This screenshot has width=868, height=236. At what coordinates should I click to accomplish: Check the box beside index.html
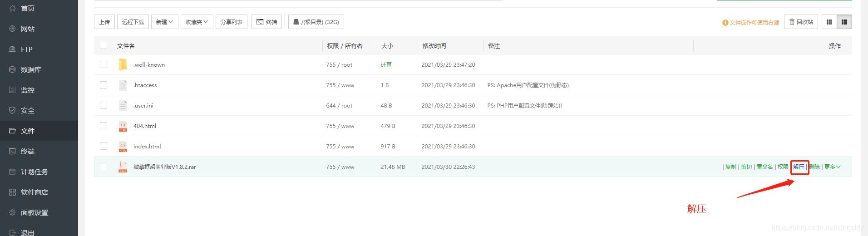click(x=104, y=146)
